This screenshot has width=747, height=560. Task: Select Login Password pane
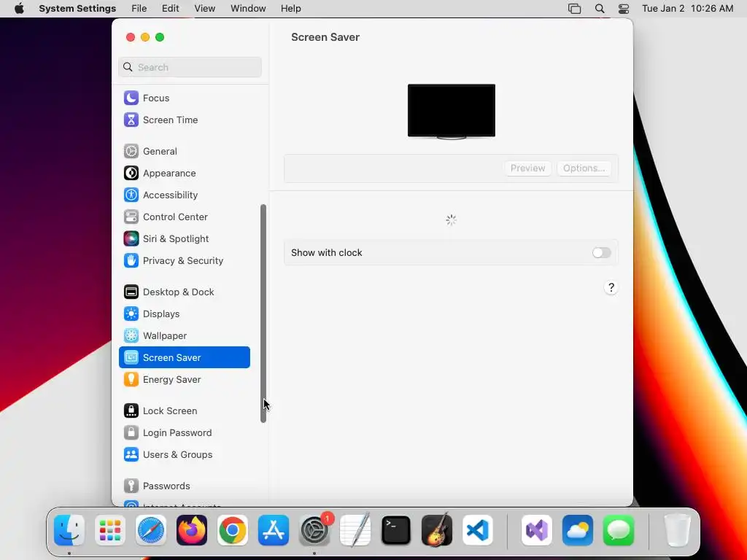tap(185, 433)
